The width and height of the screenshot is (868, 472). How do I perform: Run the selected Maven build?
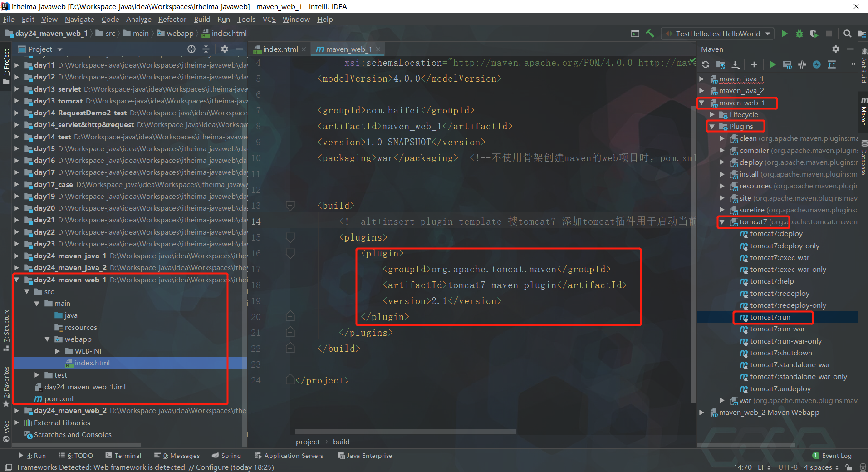(x=773, y=64)
